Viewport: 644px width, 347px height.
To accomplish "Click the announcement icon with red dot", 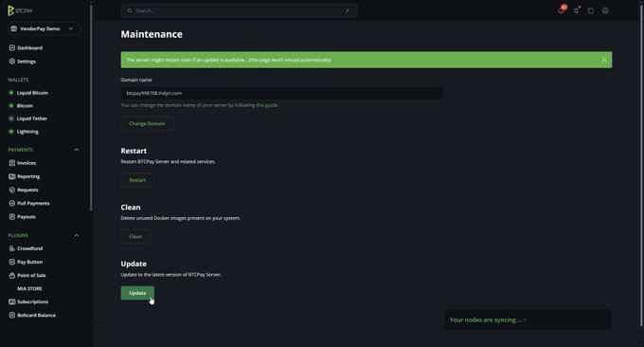I will coord(577,10).
